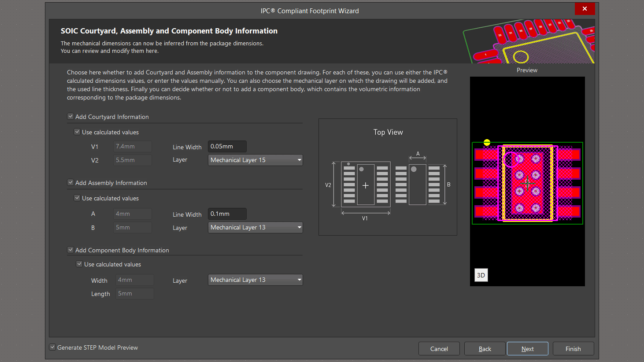
Task: Click the Next button
Action: (x=527, y=349)
